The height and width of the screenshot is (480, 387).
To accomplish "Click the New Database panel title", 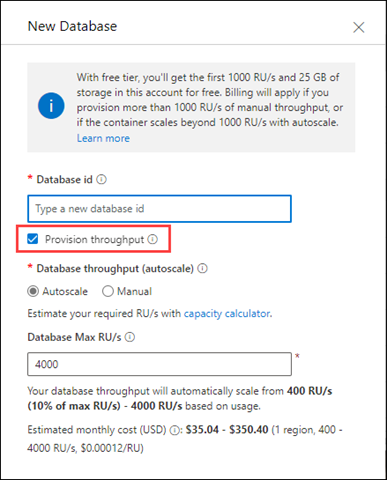I will (72, 26).
